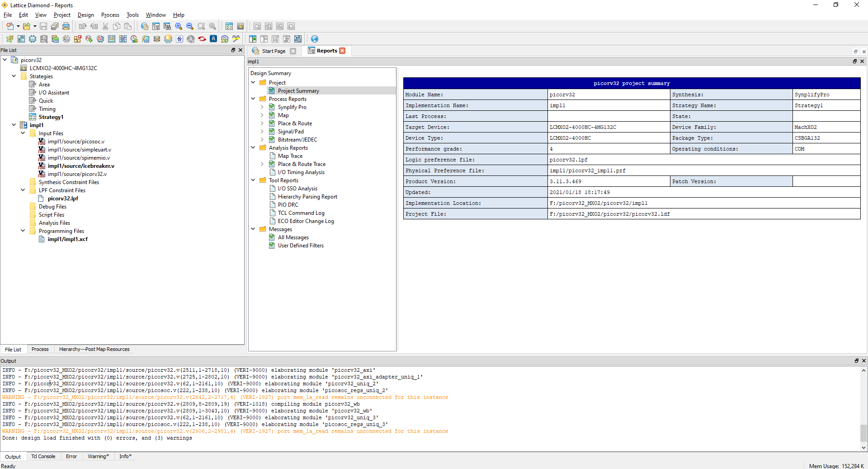Open the Package View icon
This screenshot has height=469, width=868.
pyautogui.click(x=21, y=39)
